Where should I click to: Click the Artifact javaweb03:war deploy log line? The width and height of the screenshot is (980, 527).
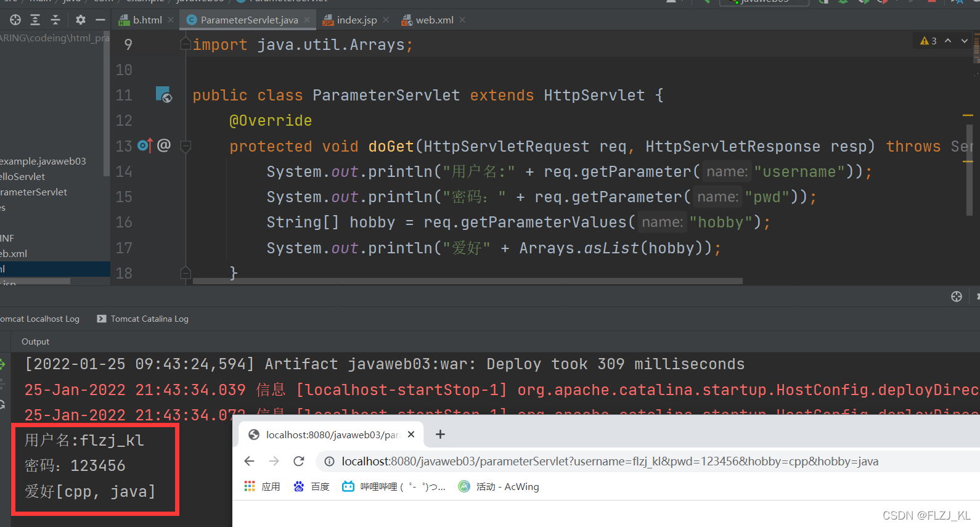(385, 364)
